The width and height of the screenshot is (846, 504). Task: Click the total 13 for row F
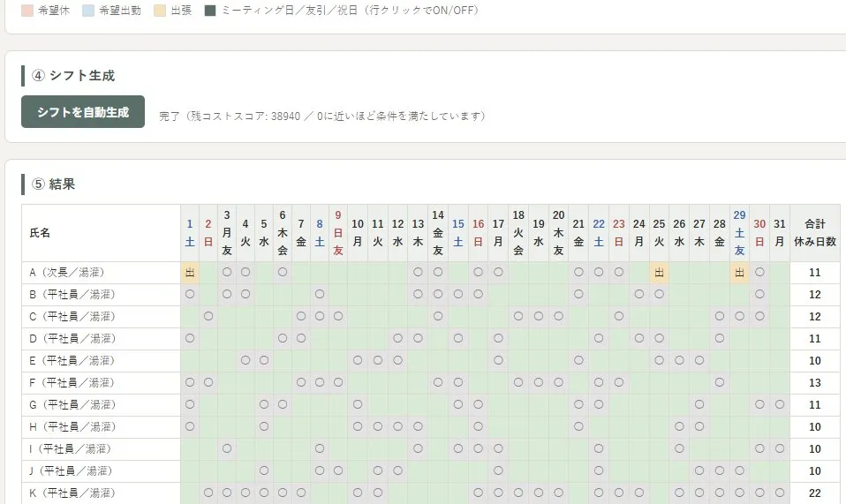coord(815,383)
